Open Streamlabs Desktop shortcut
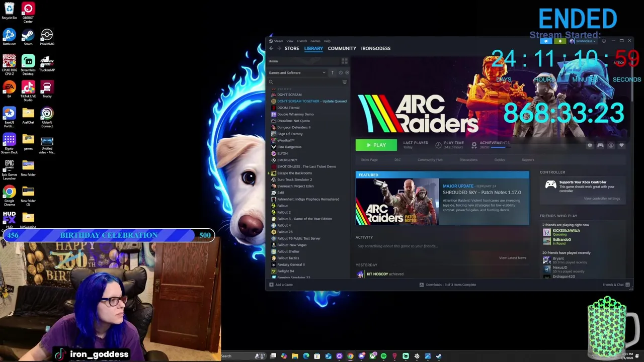This screenshot has width=644, height=362. tap(28, 65)
